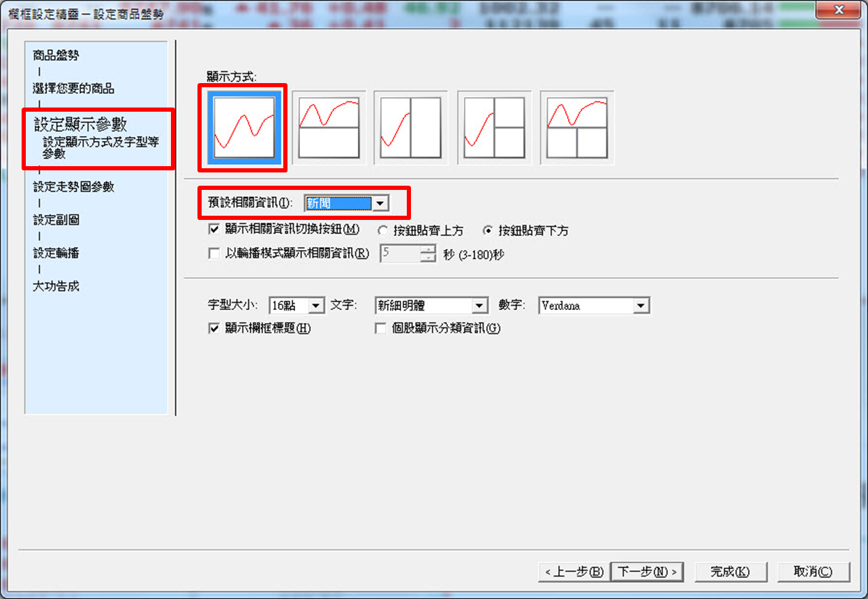Select the chart-over-bottom-panel display layout
This screenshot has width=868, height=599.
click(x=329, y=127)
